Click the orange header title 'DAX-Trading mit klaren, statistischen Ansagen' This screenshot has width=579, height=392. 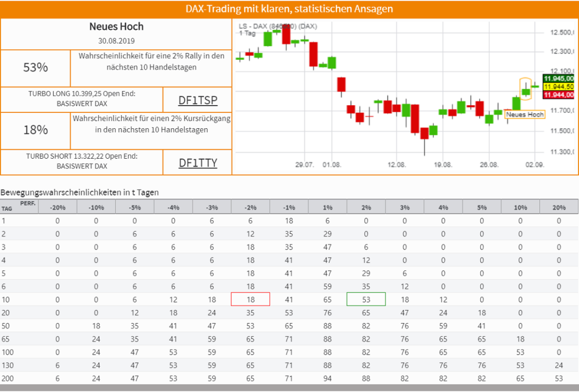[x=289, y=9]
